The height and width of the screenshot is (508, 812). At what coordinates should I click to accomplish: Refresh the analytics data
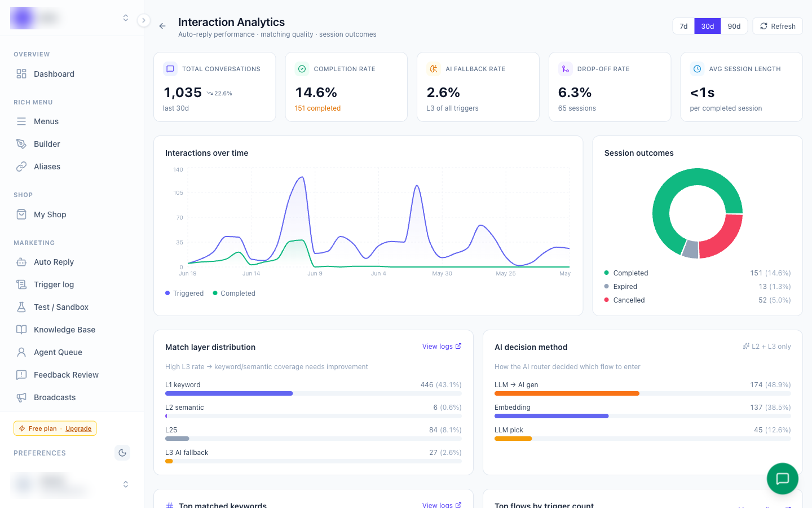point(778,26)
